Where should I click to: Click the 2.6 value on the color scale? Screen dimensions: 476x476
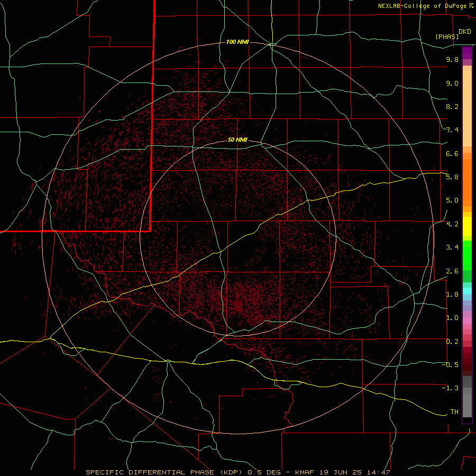click(452, 271)
